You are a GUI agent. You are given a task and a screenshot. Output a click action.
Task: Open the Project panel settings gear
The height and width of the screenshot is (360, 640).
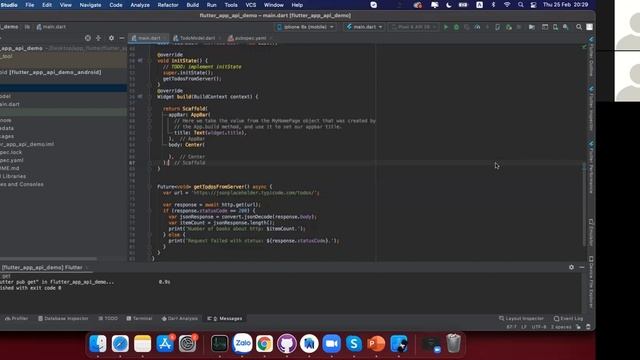click(x=111, y=38)
